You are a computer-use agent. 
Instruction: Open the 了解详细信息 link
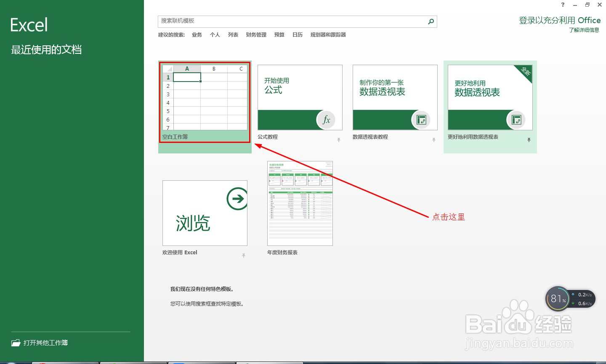coord(584,30)
